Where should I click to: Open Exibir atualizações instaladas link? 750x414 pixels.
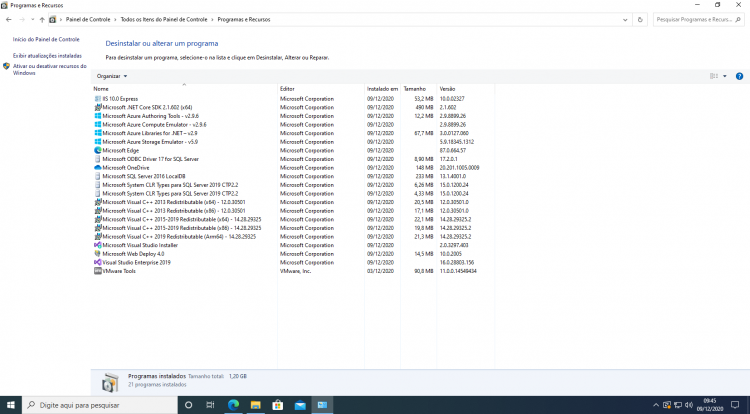click(x=47, y=55)
